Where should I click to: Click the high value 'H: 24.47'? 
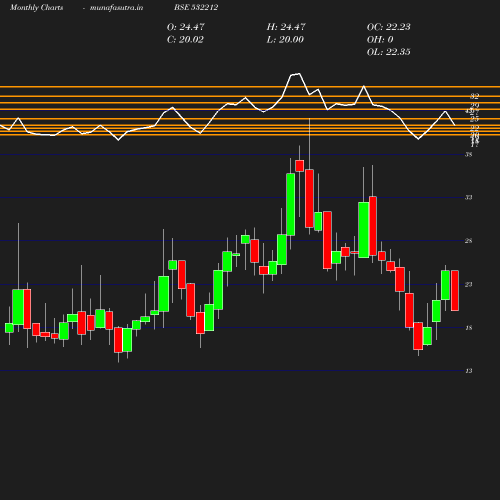tap(286, 27)
